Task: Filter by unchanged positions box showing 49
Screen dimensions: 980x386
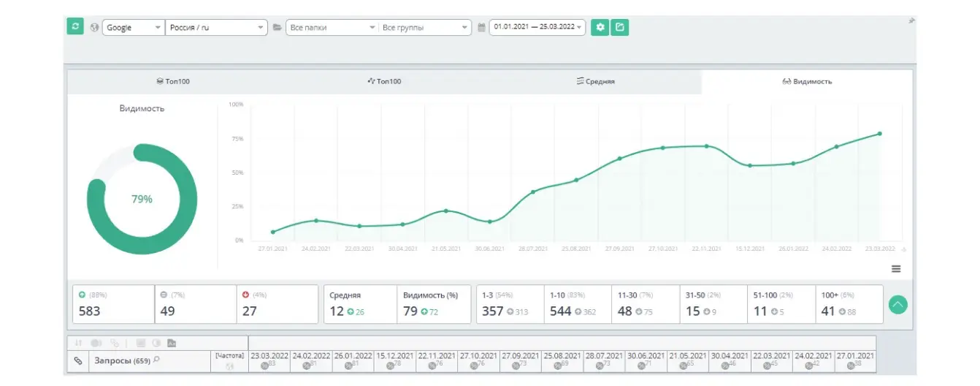Action: click(x=195, y=304)
